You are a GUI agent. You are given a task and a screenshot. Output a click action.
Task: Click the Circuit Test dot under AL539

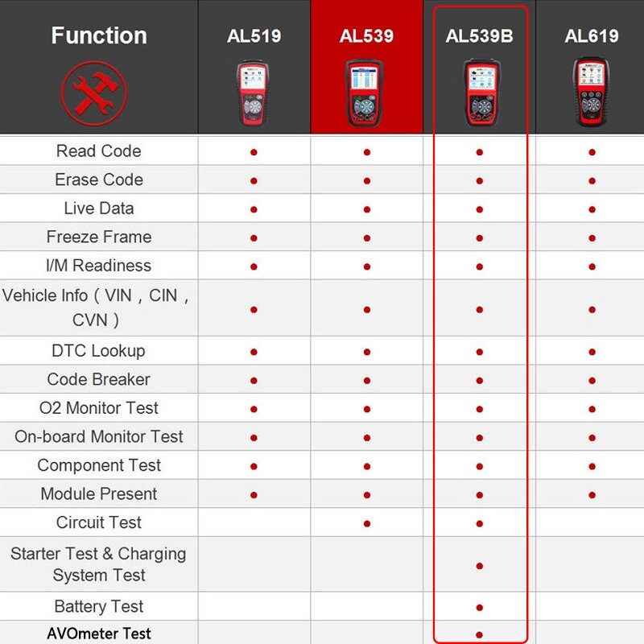coord(367,524)
